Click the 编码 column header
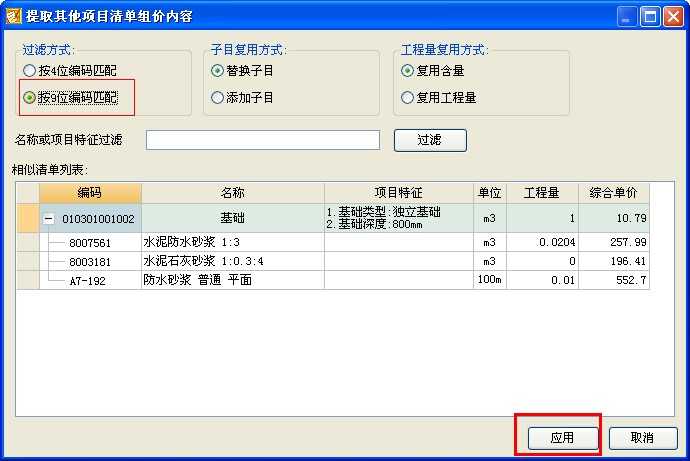The height and width of the screenshot is (461, 690). (90, 193)
